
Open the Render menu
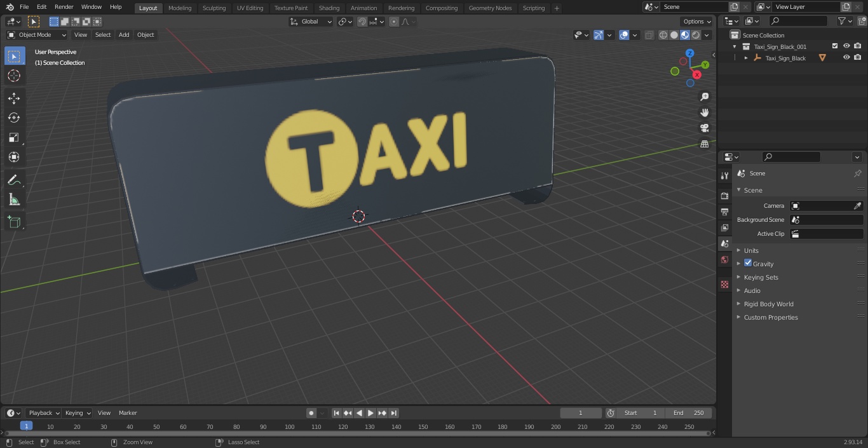64,7
